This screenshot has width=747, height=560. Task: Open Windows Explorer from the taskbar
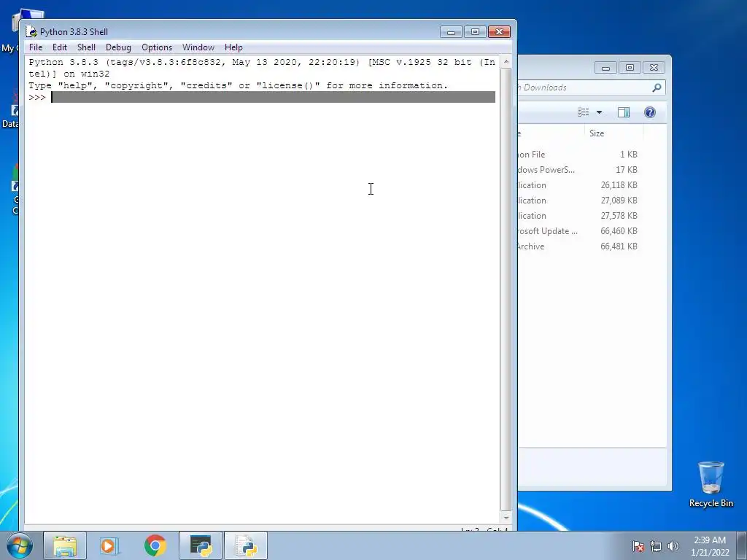pyautogui.click(x=65, y=545)
